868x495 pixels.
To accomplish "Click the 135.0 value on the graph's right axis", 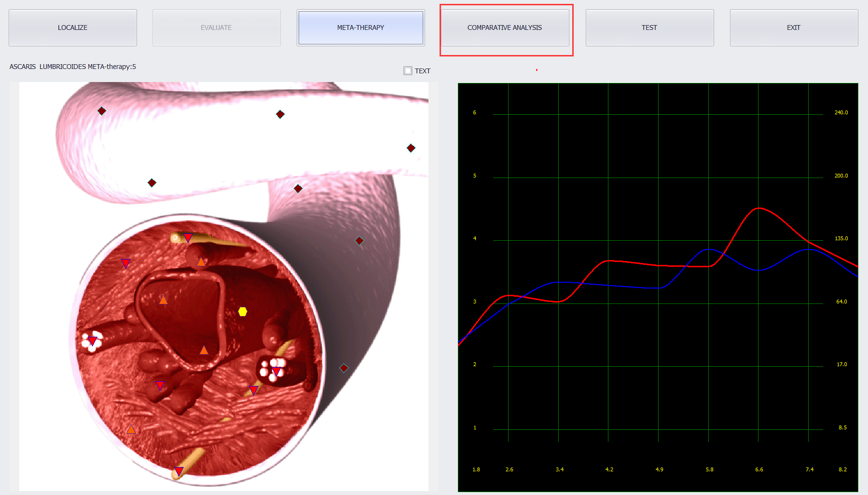I will click(841, 238).
